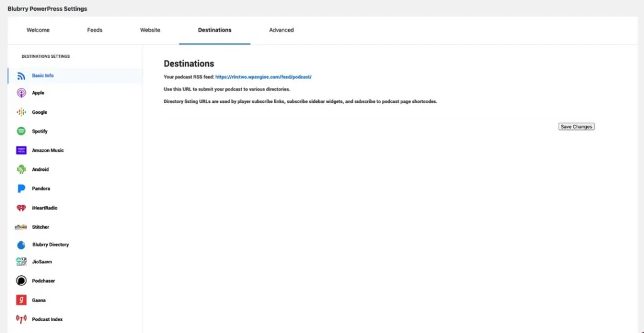Select the Google destination label
The image size is (644, 333).
pos(40,112)
